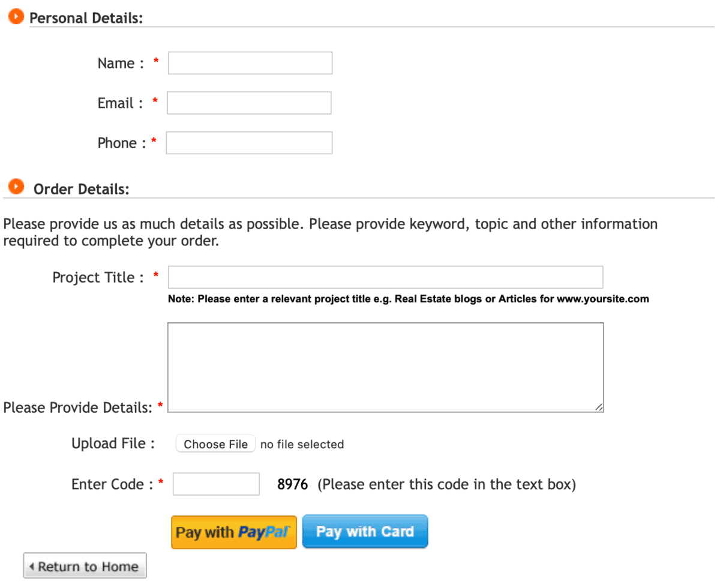
Task: Click the red asterisk beside Project Title
Action: coord(156,275)
